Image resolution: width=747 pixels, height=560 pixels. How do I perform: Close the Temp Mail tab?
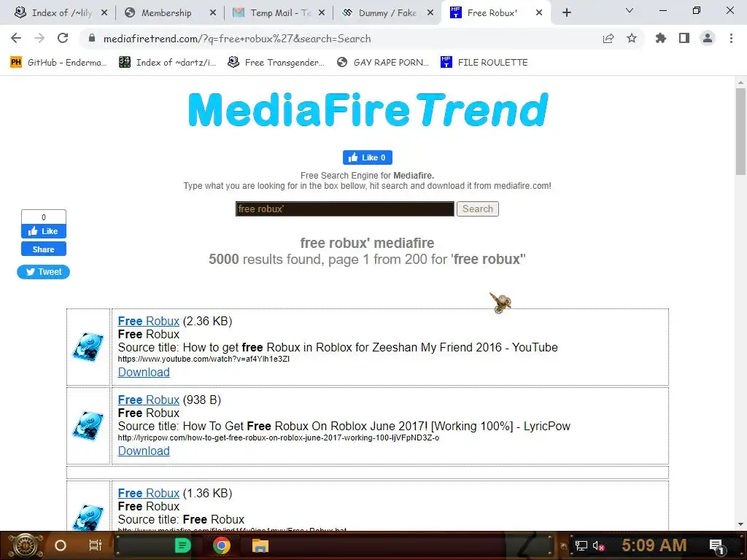coord(322,13)
